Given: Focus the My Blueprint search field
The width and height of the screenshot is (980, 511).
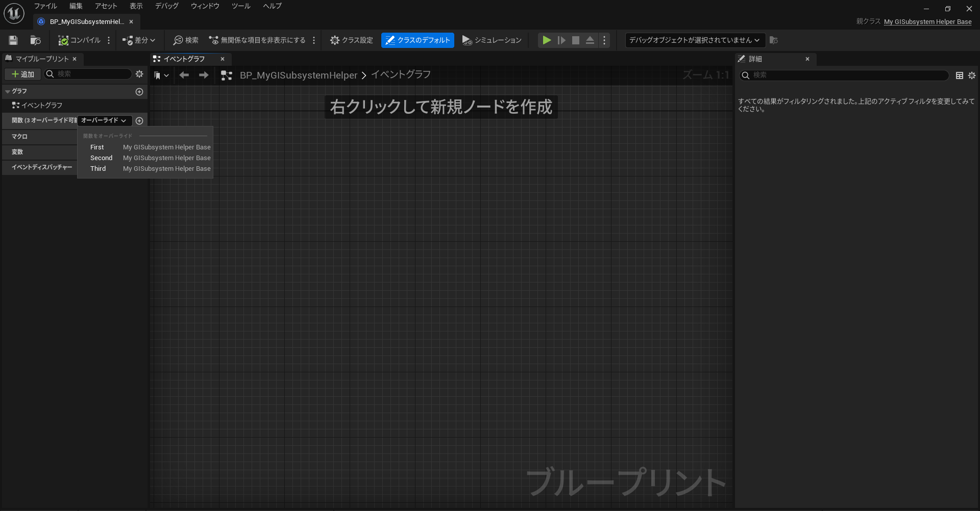Looking at the screenshot, I should 88,74.
